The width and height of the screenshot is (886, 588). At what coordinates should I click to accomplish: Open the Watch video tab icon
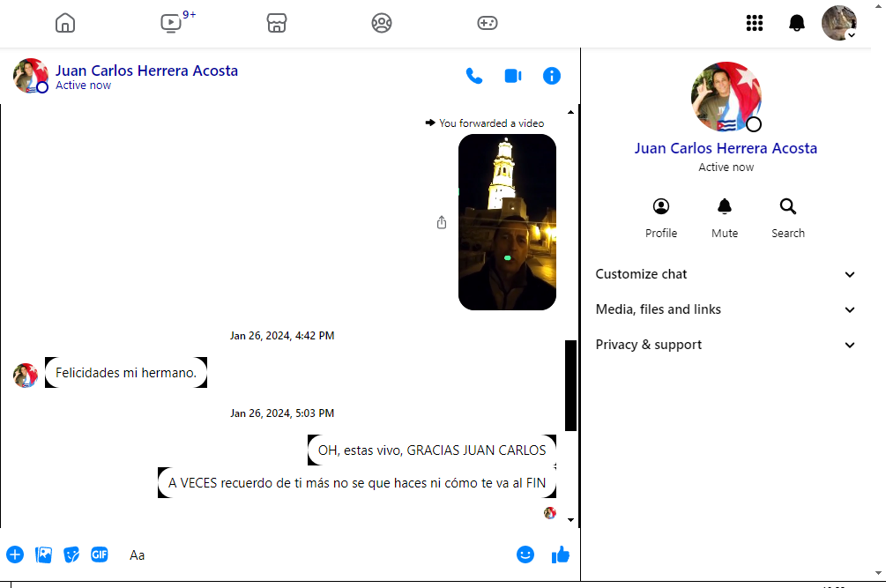(x=171, y=23)
